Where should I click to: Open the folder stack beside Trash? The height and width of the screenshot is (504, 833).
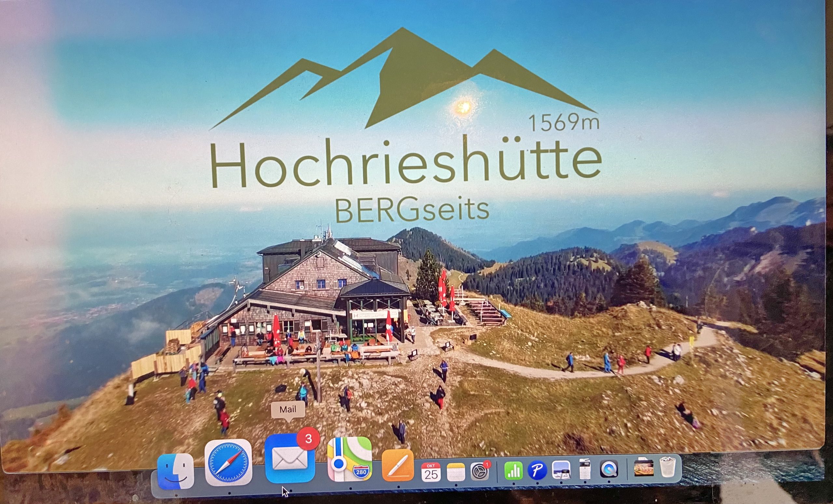643,467
